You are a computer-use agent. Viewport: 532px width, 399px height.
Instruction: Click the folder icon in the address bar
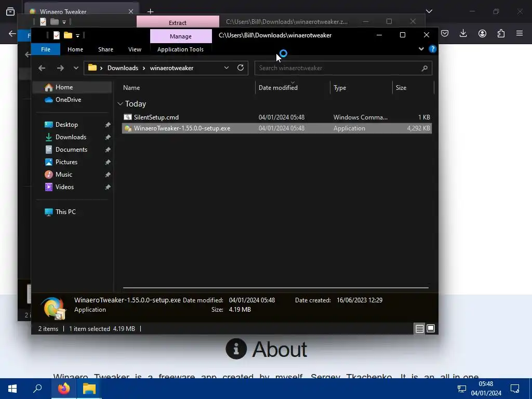[92, 68]
